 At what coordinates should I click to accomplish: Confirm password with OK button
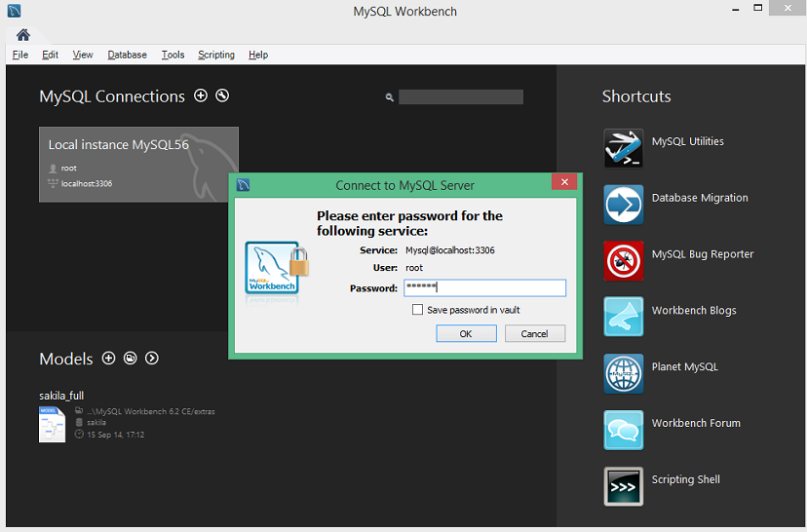(466, 333)
